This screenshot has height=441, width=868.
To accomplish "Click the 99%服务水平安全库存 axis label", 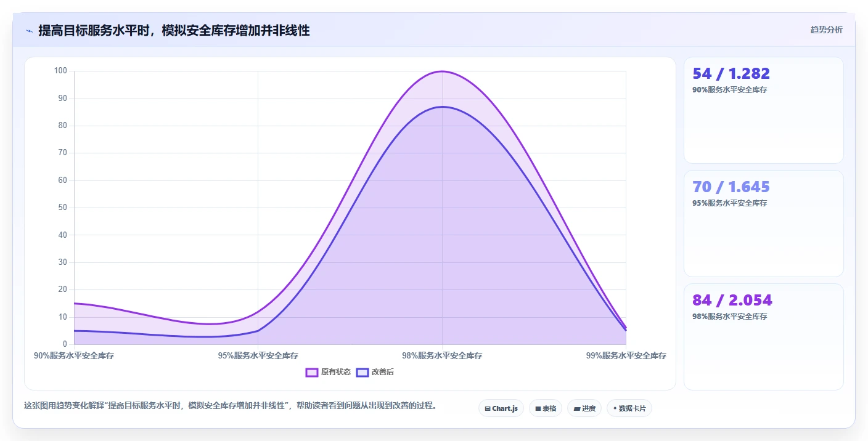I will point(626,356).
